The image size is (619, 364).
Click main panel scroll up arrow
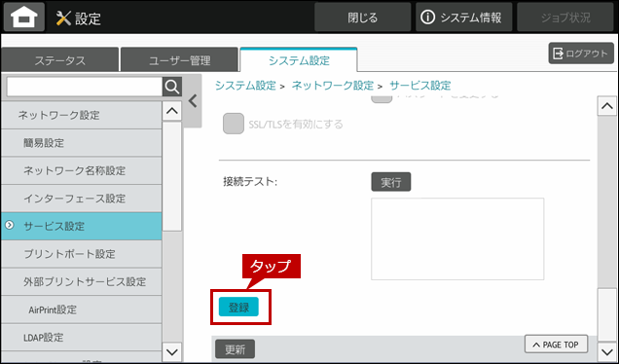[x=607, y=106]
